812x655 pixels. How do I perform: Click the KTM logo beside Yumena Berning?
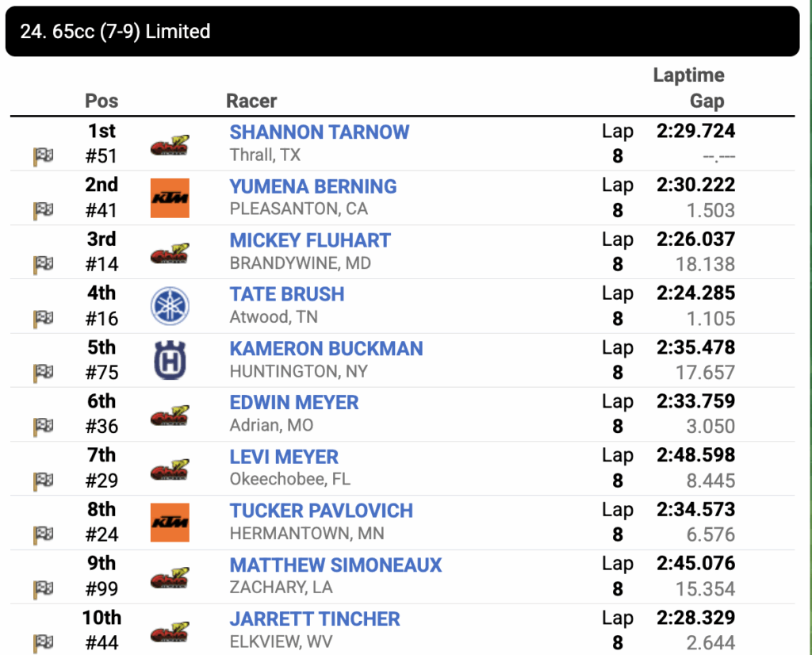170,198
